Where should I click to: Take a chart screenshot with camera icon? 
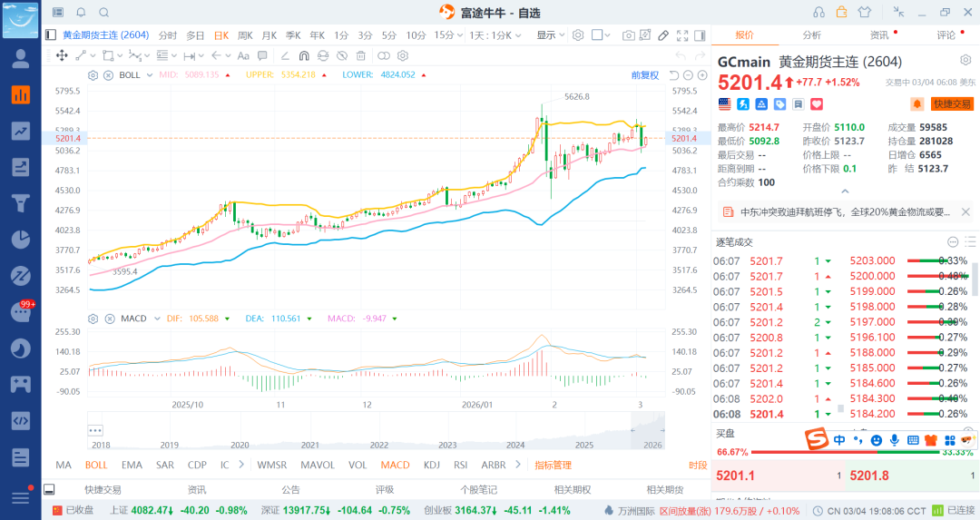629,35
